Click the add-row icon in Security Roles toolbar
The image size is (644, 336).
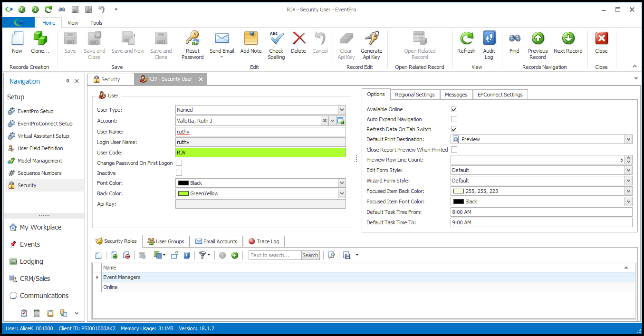pos(114,255)
